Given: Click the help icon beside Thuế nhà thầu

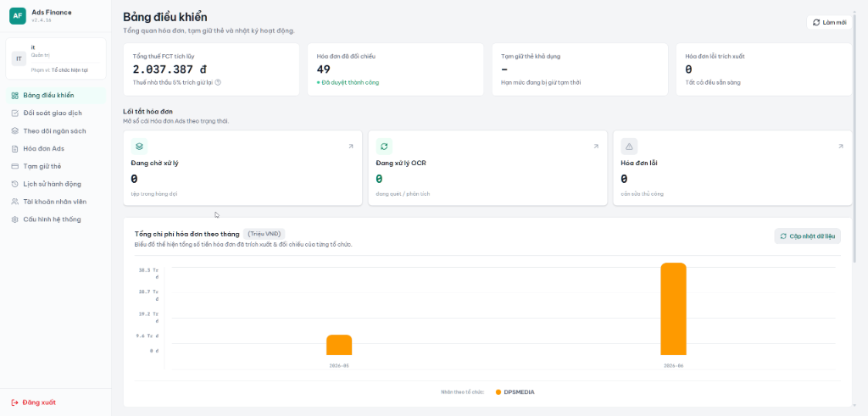Looking at the screenshot, I should [218, 82].
